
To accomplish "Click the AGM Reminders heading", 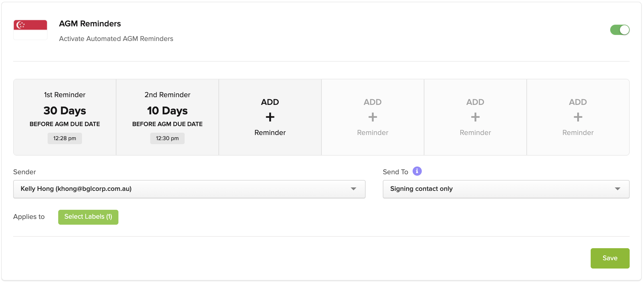I will click(x=90, y=23).
